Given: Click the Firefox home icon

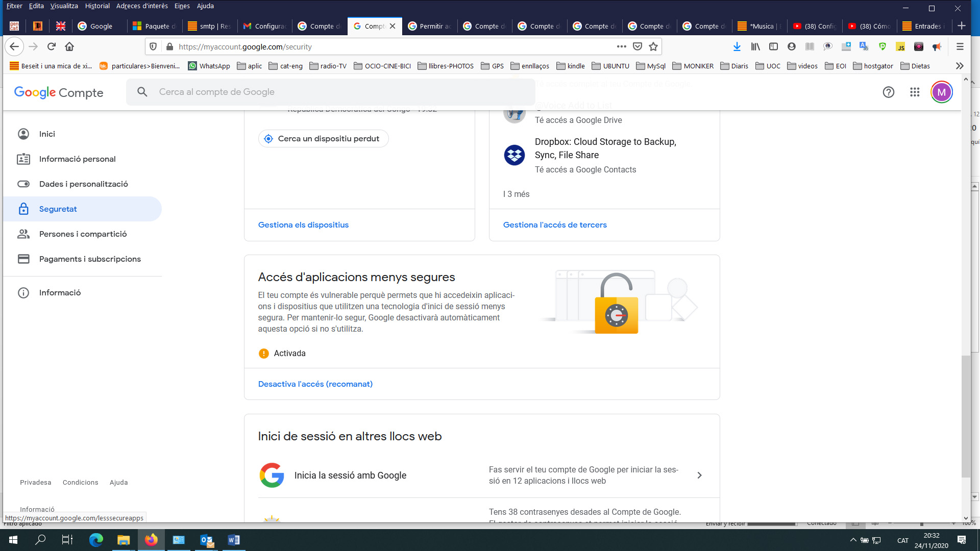Looking at the screenshot, I should [69, 46].
